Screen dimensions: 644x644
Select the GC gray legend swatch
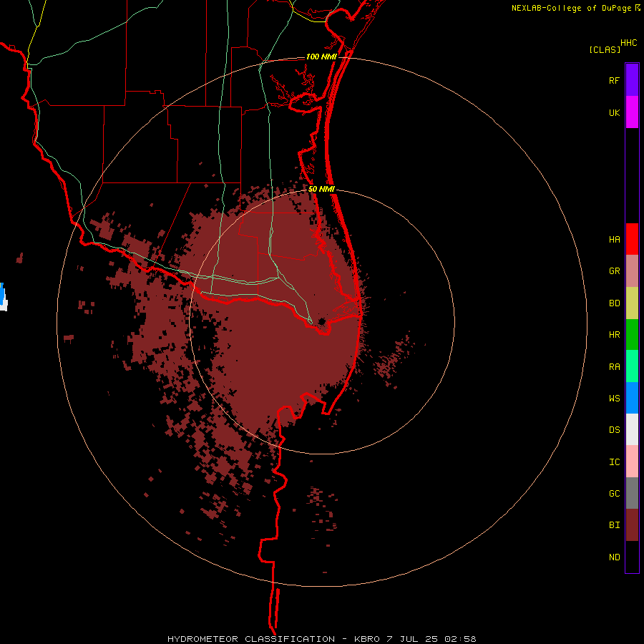click(632, 493)
